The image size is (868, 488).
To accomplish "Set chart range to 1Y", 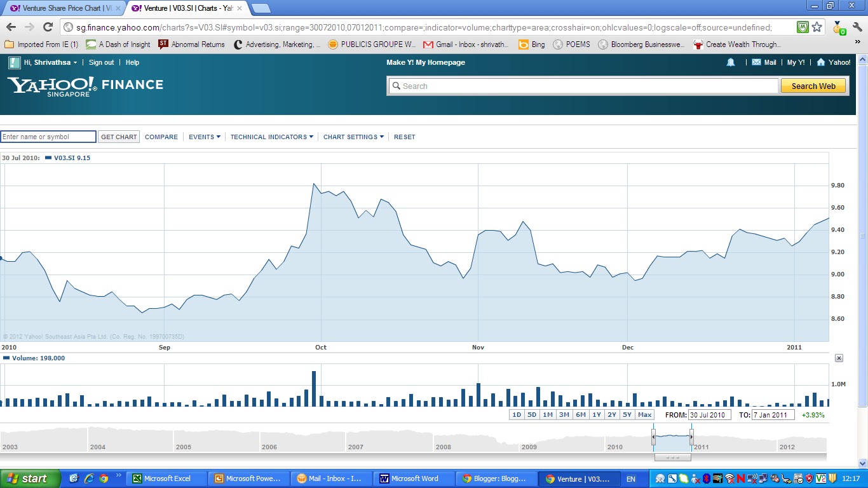I will click(x=596, y=415).
